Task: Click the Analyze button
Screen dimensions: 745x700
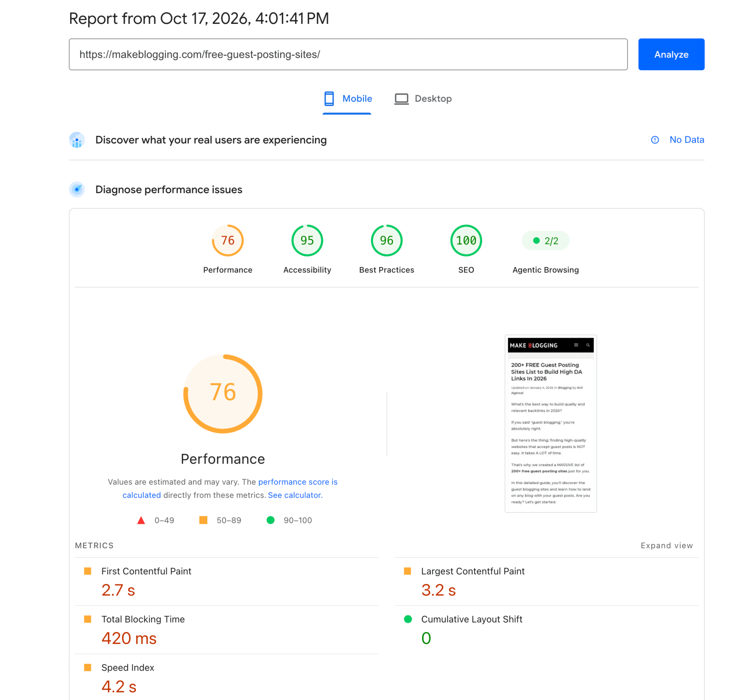Action: (x=671, y=54)
